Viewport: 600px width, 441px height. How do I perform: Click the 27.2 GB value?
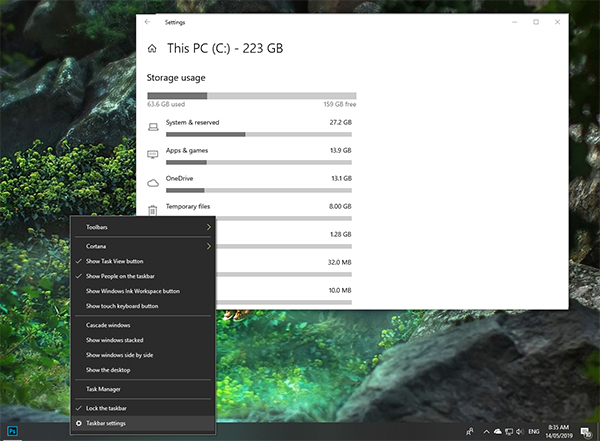[x=341, y=122]
